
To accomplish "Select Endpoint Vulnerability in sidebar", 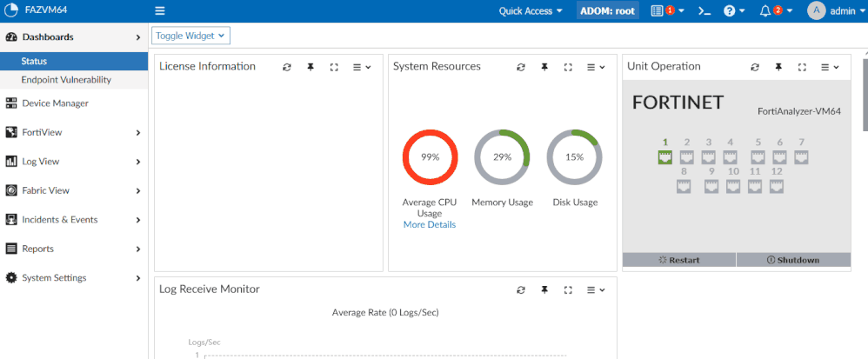I will (x=66, y=80).
